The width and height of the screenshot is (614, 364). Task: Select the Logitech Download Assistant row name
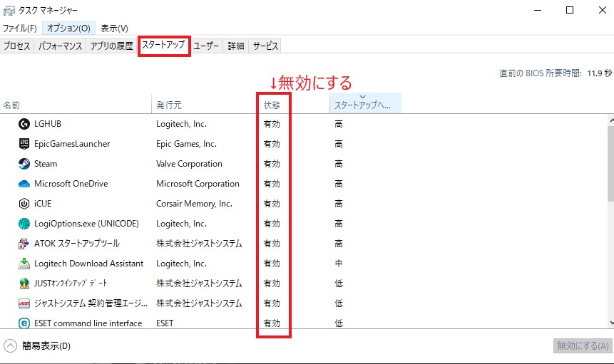click(89, 264)
